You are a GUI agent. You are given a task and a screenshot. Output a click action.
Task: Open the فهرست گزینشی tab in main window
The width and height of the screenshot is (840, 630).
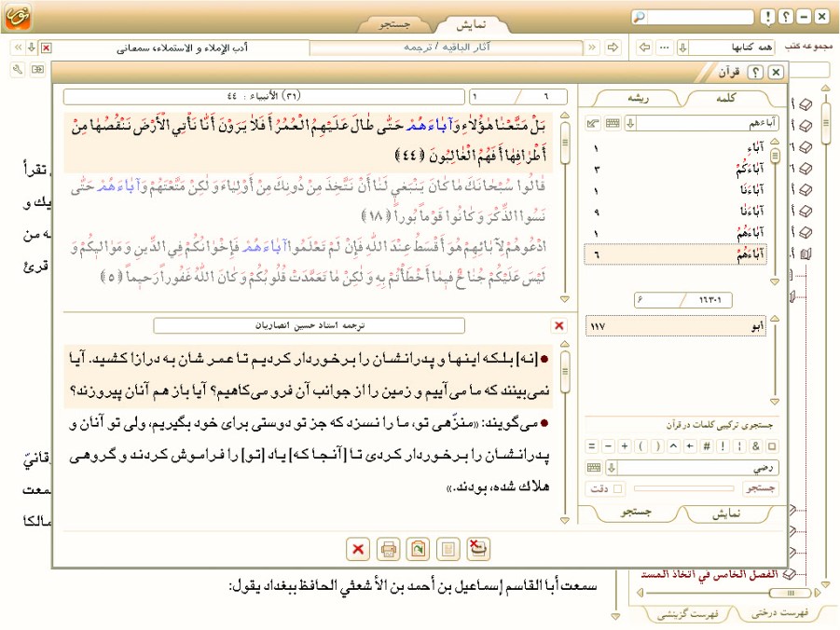687,613
